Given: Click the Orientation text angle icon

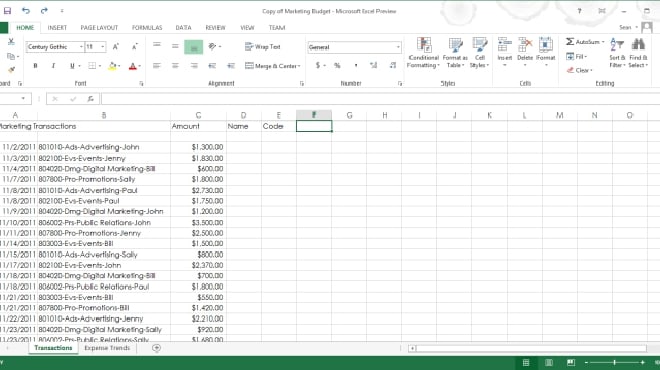Looking at the screenshot, I should click(x=212, y=46).
